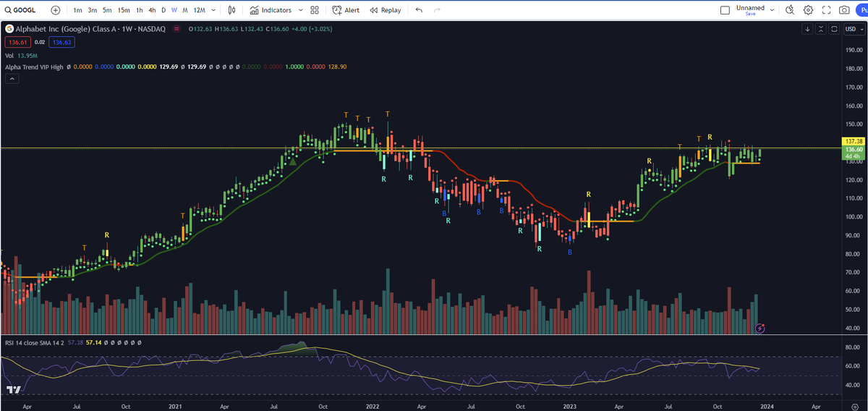This screenshot has width=868, height=411.
Task: Click the red sell price 136.61 button
Action: click(x=17, y=43)
